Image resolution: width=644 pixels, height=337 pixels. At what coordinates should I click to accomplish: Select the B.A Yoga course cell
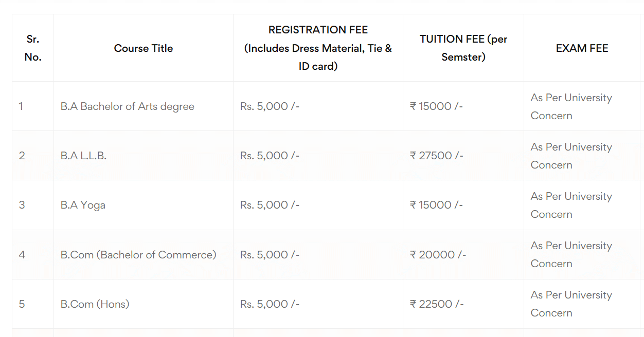point(83,205)
